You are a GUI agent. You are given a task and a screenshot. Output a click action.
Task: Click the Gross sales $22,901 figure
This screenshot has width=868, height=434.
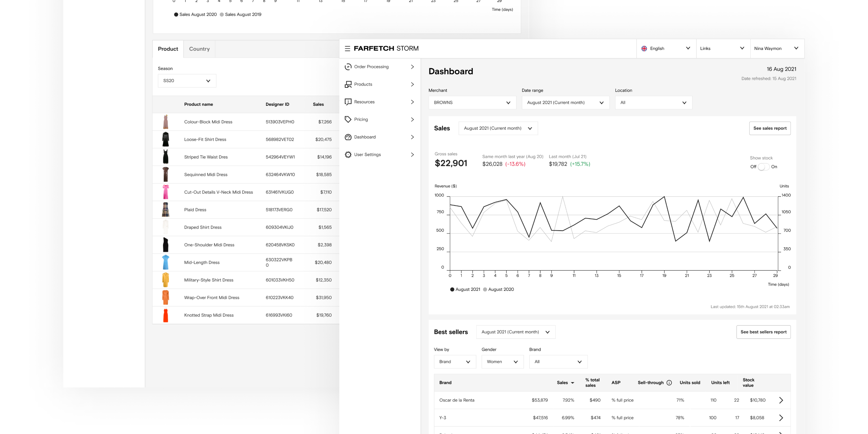451,163
